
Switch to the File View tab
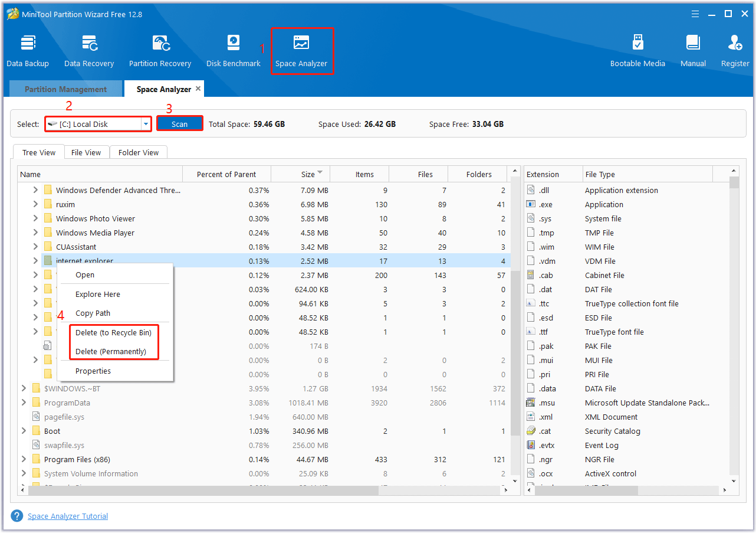(86, 152)
